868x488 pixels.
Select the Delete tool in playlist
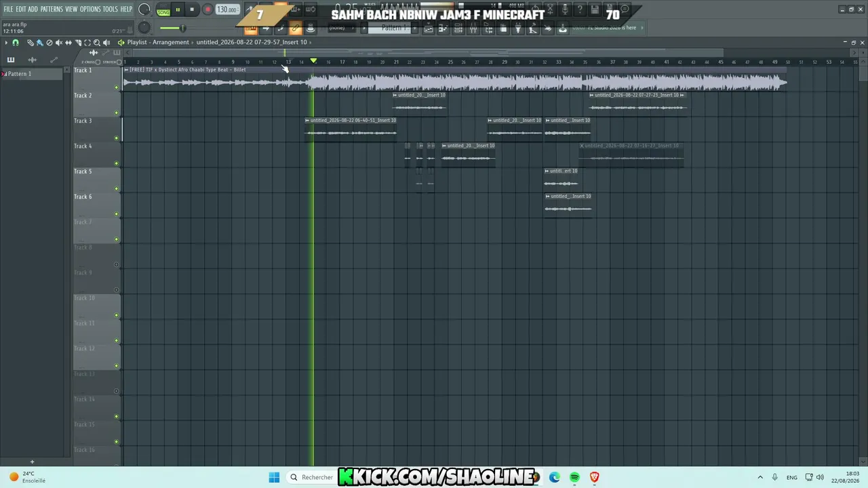click(50, 43)
